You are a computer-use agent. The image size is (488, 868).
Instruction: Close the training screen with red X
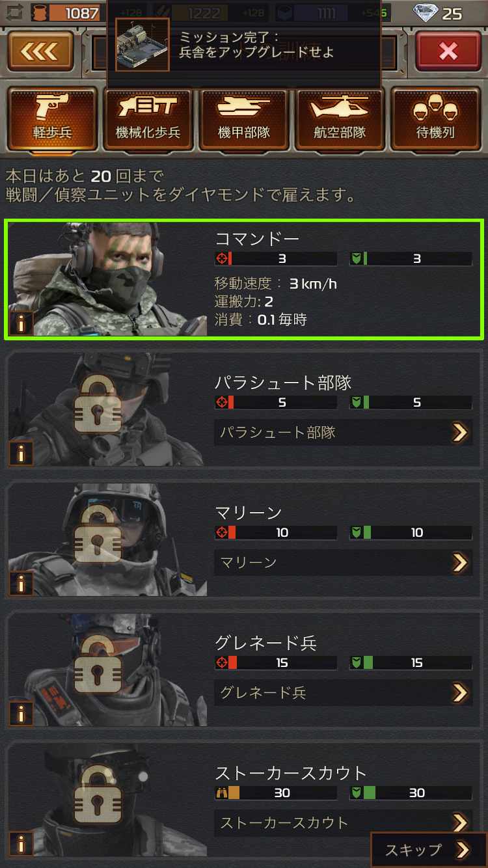(448, 51)
